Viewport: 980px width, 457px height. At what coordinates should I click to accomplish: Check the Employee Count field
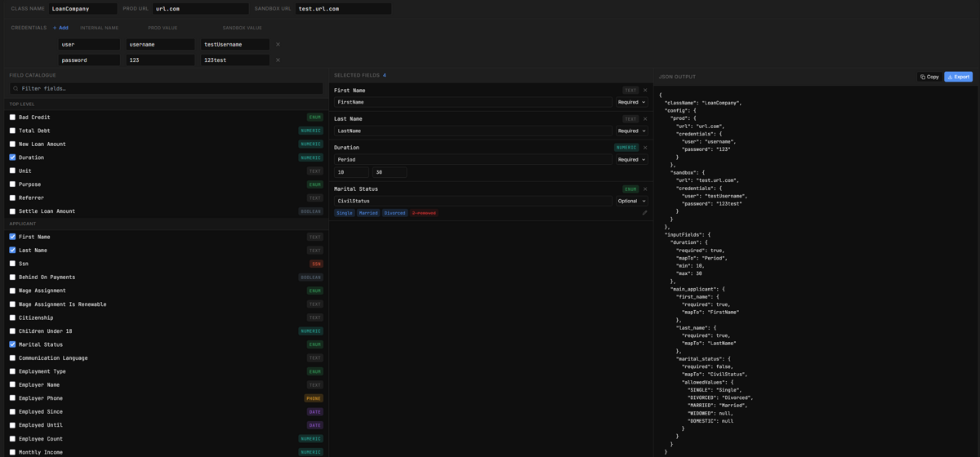(12, 439)
